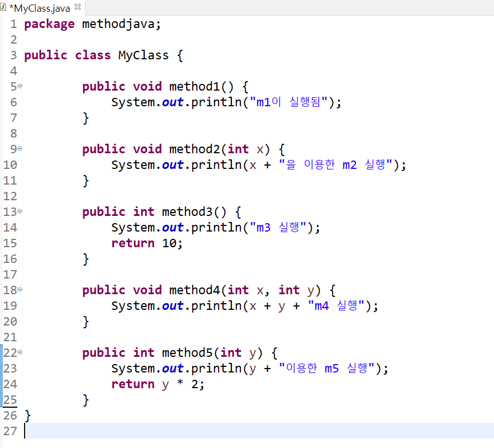
Task: Click 'return 10;' statement on line 15
Action: [x=147, y=243]
